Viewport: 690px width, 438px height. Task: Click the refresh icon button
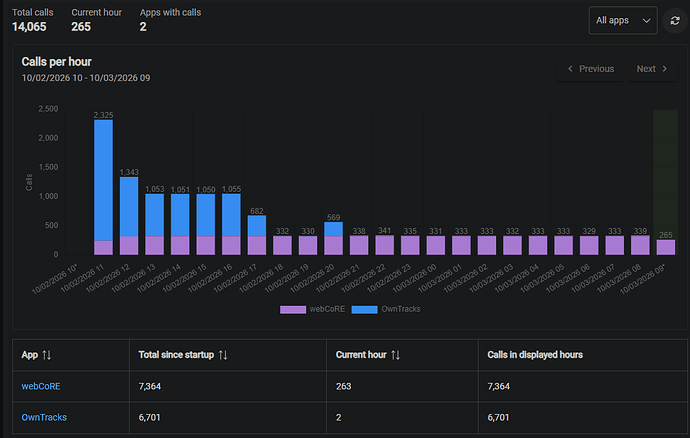tap(675, 21)
